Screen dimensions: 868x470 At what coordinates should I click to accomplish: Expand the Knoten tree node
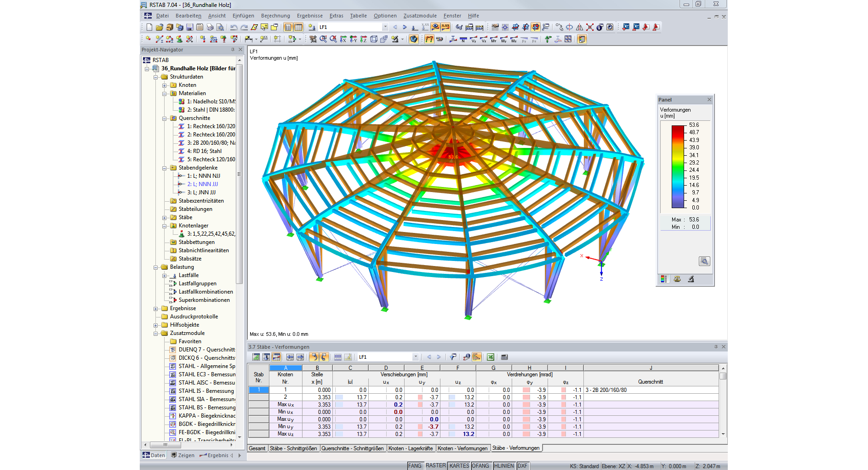(x=164, y=85)
